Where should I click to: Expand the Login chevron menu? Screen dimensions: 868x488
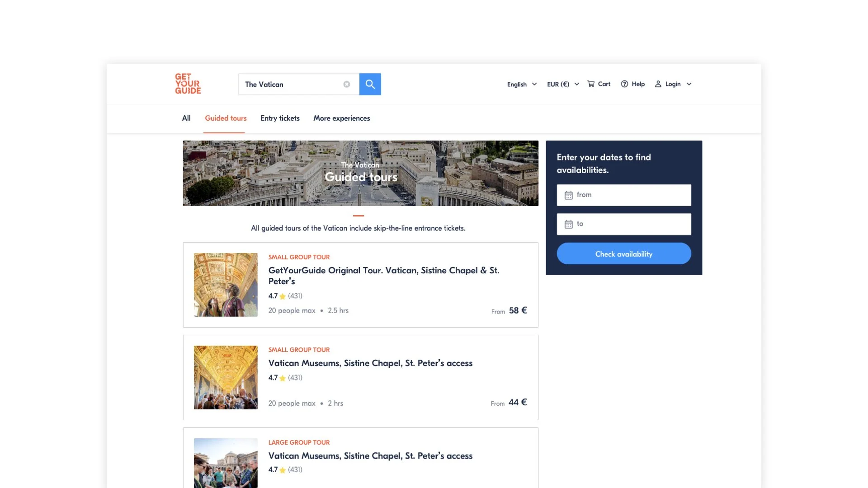689,84
